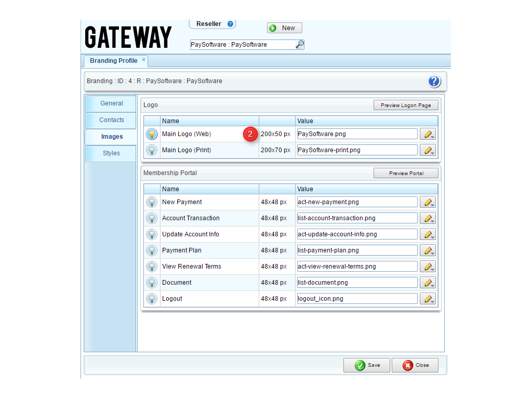Viewport: 532px width, 399px height.
Task: Click the magnifier search icon beside PaySoftware
Action: [x=299, y=45]
